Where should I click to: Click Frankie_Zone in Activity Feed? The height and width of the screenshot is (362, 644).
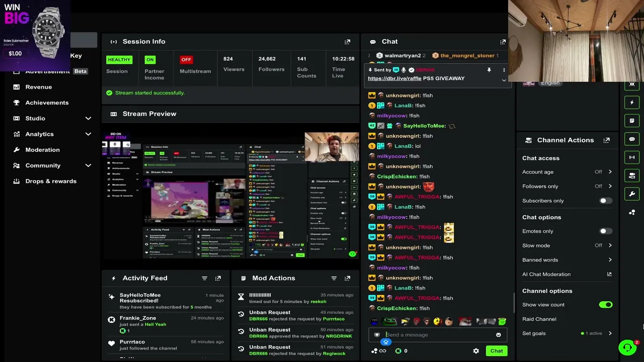coord(138,318)
